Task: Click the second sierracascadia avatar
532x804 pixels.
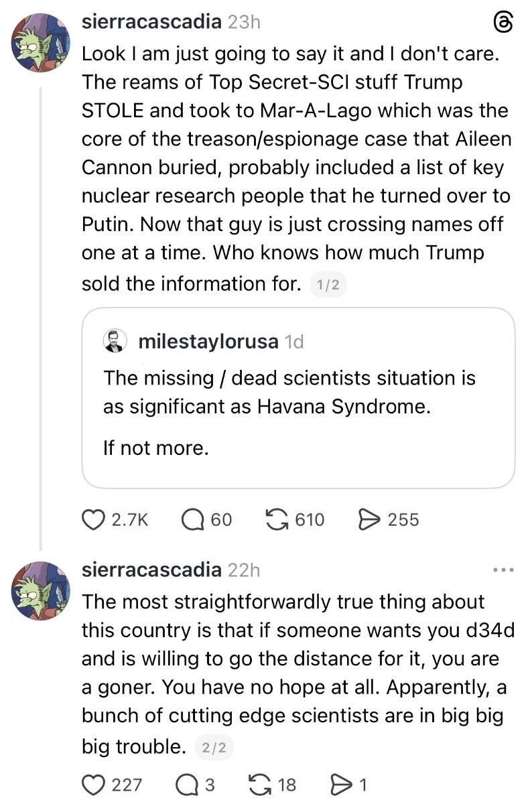Action: tap(41, 589)
